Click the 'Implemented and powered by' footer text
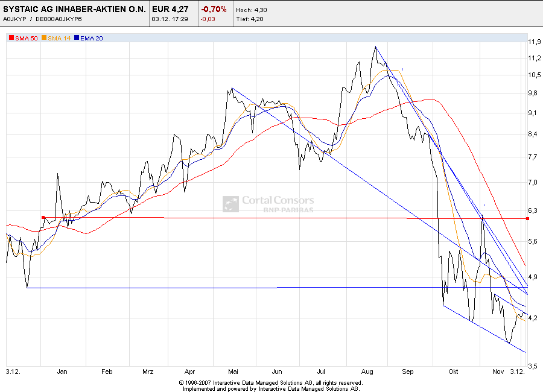Screen dimensions: 543x392 point(271,388)
